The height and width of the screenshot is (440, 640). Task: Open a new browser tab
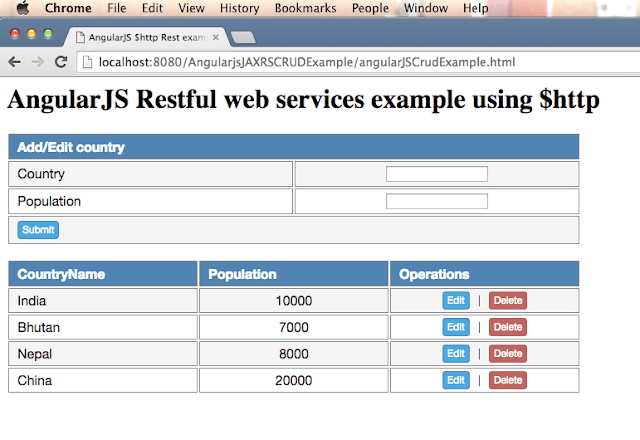pos(243,38)
